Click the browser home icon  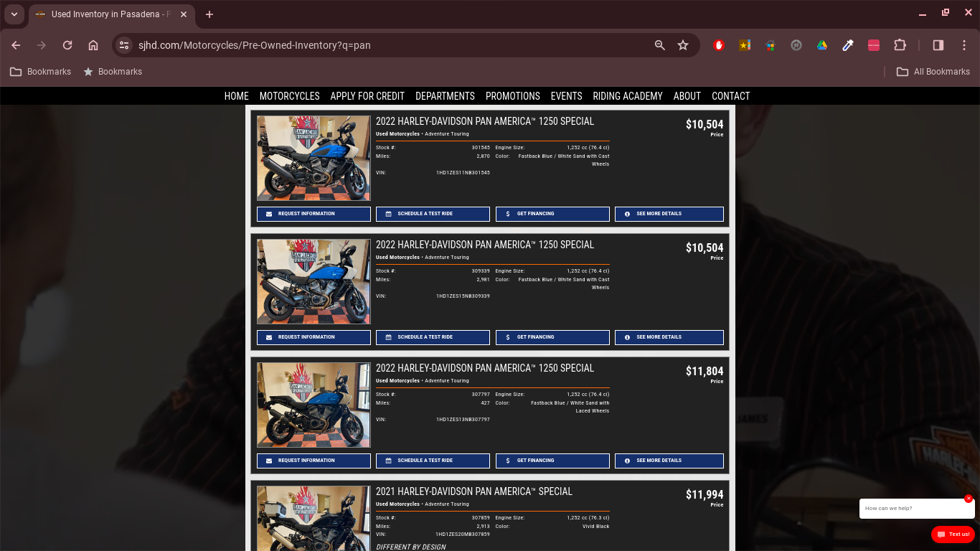pyautogui.click(x=93, y=45)
